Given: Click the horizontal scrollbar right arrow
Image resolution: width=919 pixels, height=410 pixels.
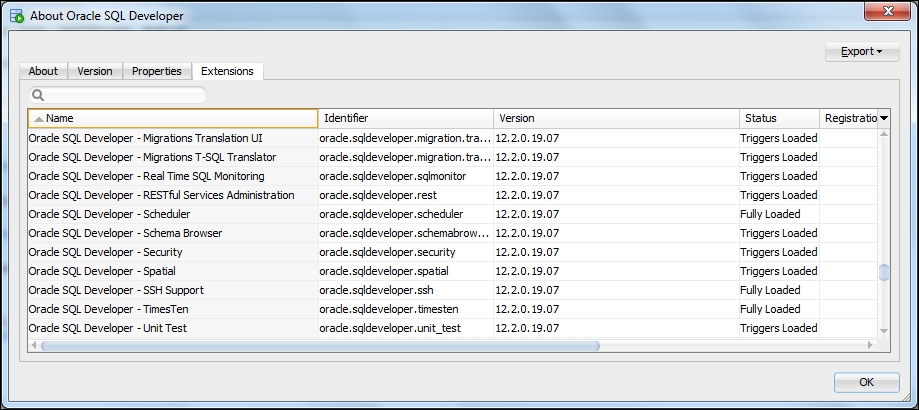Looking at the screenshot, I should coord(870,346).
